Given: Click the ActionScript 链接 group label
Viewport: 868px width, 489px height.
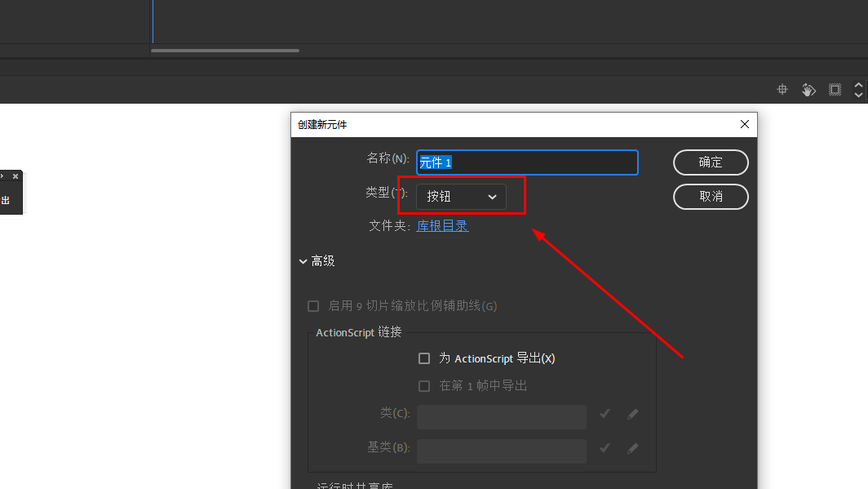Looking at the screenshot, I should (359, 332).
